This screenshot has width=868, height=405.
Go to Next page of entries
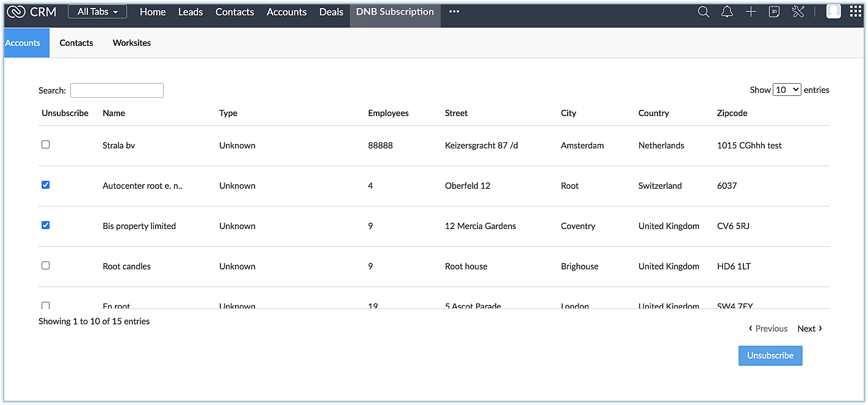pos(809,329)
